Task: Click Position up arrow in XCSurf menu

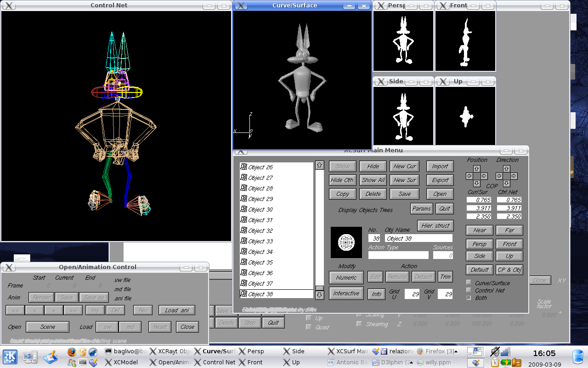Action: [x=476, y=169]
